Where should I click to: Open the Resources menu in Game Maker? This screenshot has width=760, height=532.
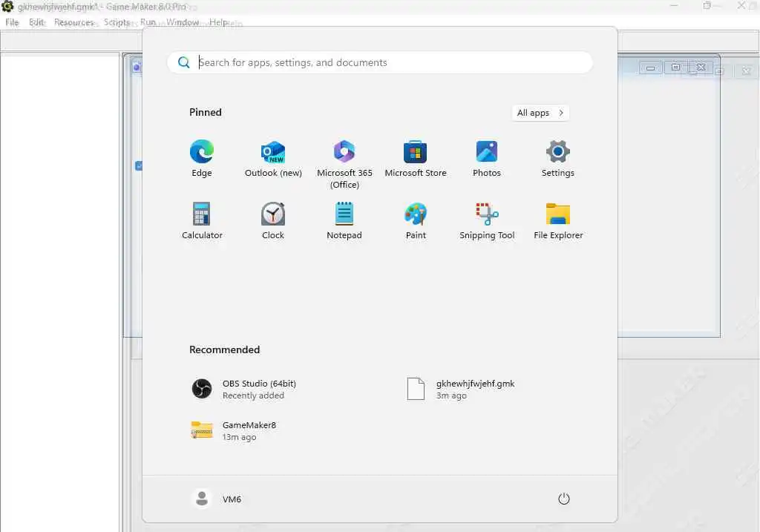point(73,22)
